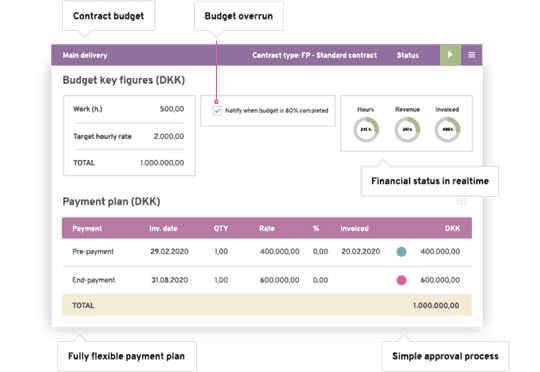The width and height of the screenshot is (540, 372).
Task: Select the Pre-payment row label
Action: point(93,251)
